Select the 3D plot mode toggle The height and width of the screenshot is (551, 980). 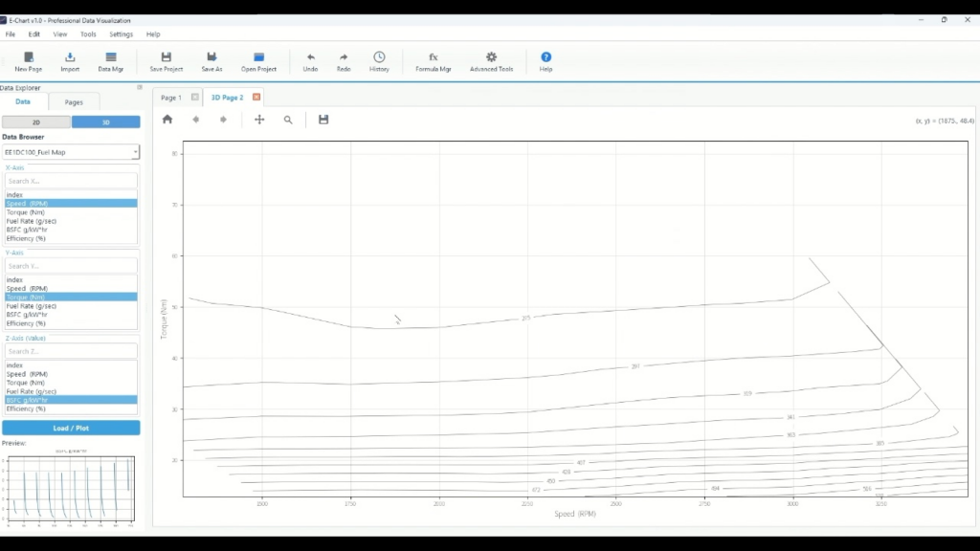coord(105,121)
